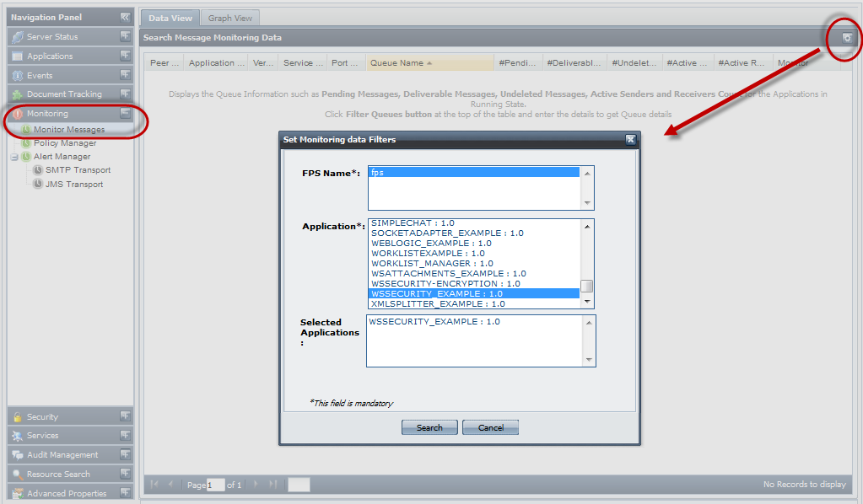The height and width of the screenshot is (504, 863).
Task: Click the Filter Queues icon in header
Action: click(x=847, y=38)
